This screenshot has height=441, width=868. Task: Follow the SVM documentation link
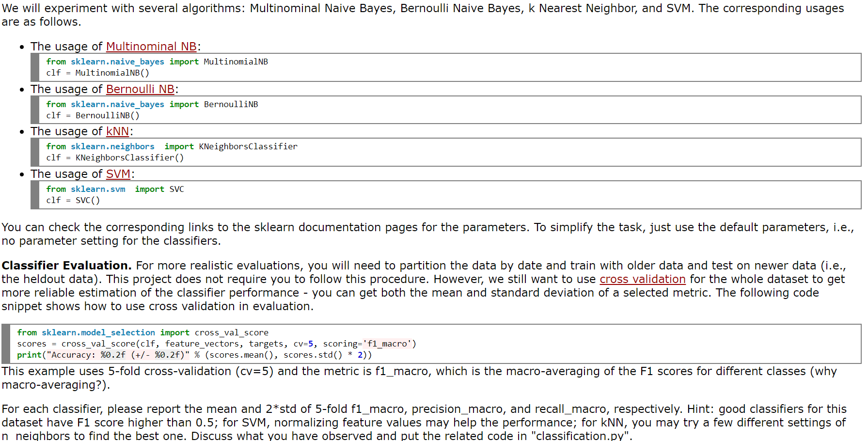118,174
